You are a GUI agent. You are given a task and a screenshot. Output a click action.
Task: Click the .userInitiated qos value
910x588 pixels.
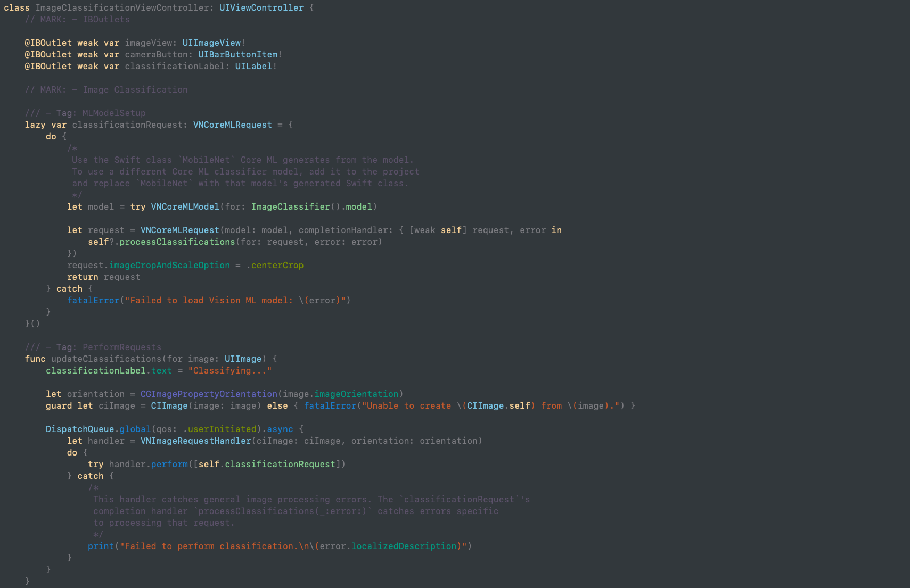[219, 429]
